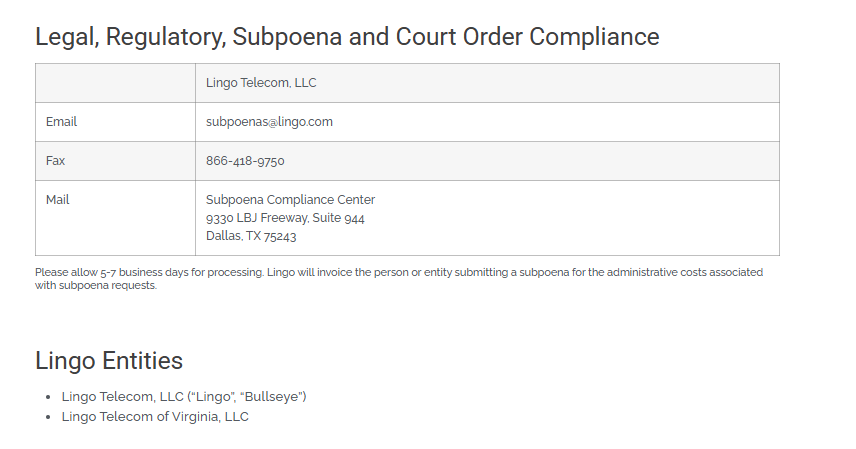This screenshot has width=856, height=449.
Task: Click the bullet before Lingo Telecom, LLC
Action: 49,397
